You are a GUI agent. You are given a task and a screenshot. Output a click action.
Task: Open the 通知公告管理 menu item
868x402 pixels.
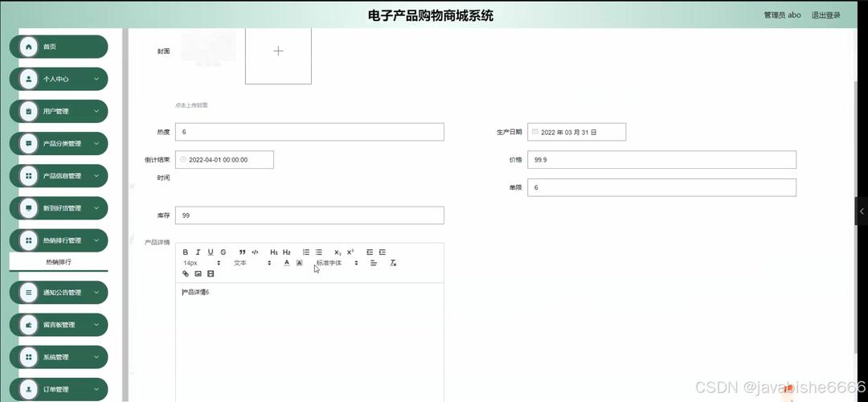click(59, 293)
